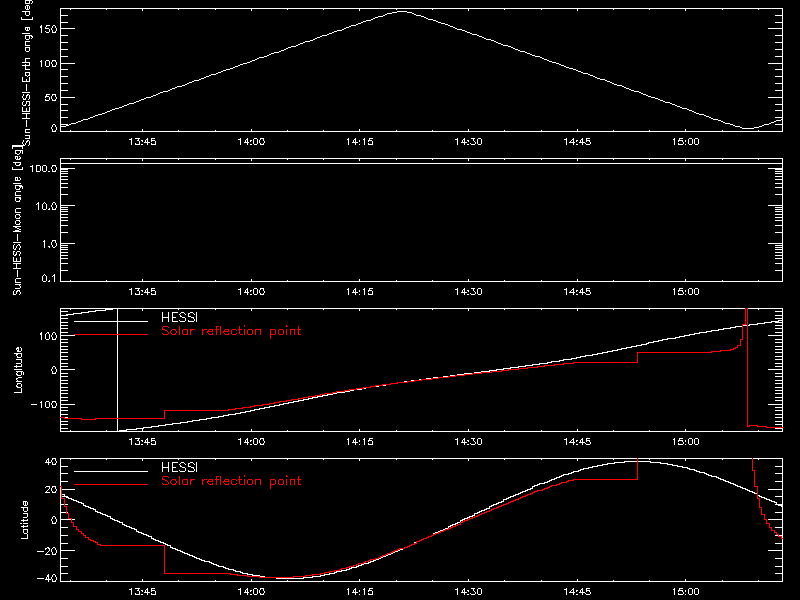Click the white legend line sample in Latitude plot
The height and width of the screenshot is (600, 800).
[x=111, y=471]
